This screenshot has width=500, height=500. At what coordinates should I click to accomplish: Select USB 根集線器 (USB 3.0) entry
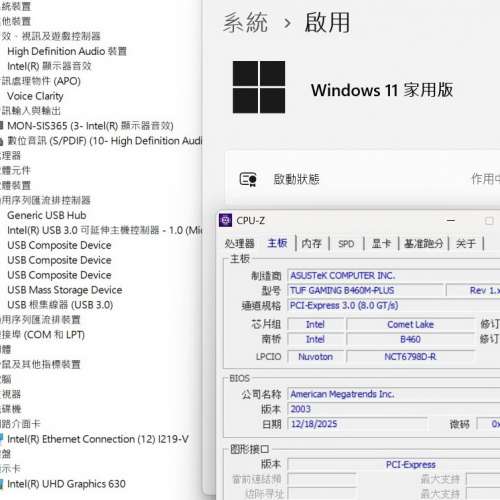60,305
